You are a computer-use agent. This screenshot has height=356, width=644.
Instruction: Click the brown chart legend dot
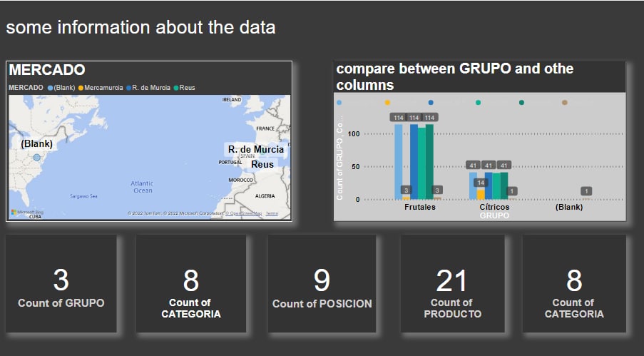[565, 102]
